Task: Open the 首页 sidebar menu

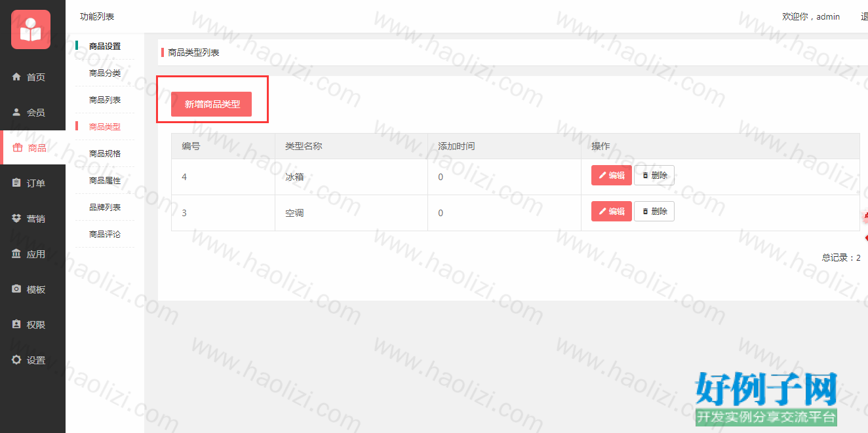Action: pyautogui.click(x=33, y=77)
